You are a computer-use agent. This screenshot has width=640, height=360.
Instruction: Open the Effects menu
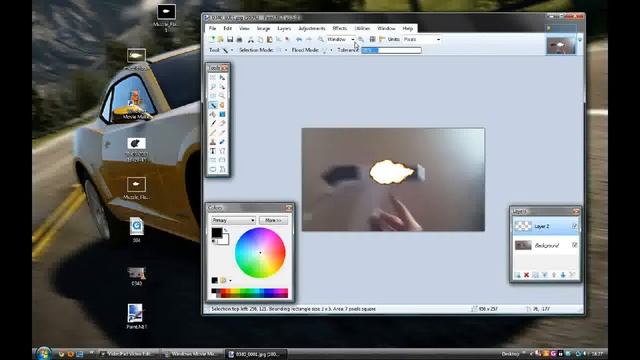[340, 29]
